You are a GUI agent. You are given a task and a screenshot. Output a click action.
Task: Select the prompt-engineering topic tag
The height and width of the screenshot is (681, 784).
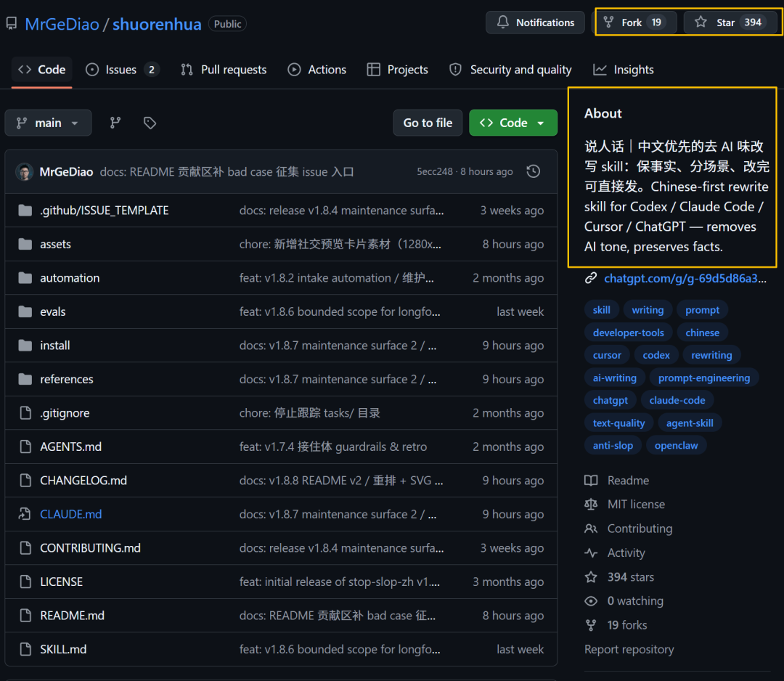(x=704, y=378)
